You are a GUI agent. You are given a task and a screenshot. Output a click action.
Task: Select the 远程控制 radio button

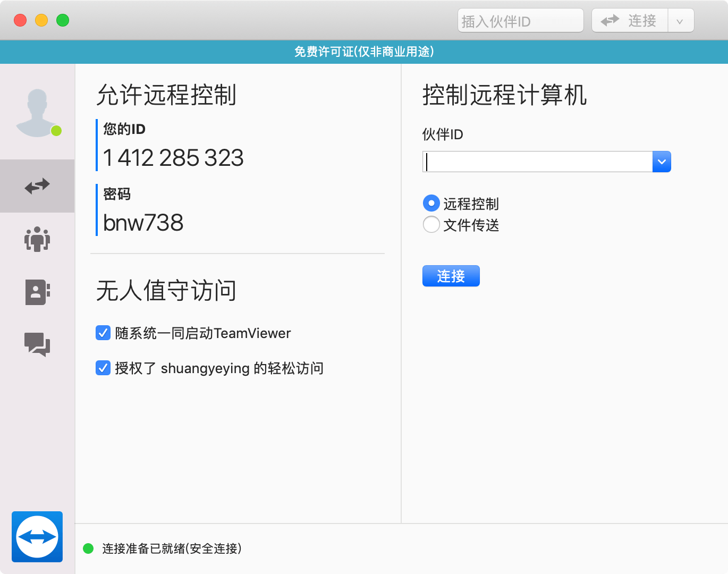pos(431,203)
